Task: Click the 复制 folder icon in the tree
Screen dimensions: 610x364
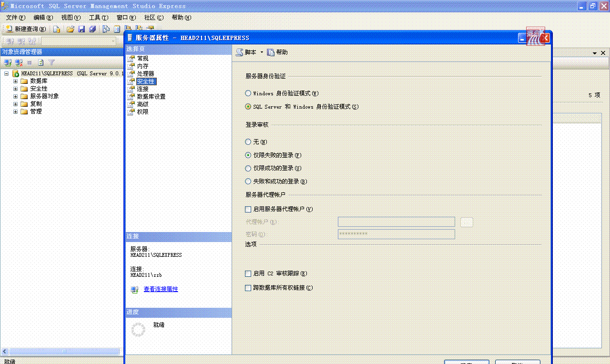Action: [24, 104]
